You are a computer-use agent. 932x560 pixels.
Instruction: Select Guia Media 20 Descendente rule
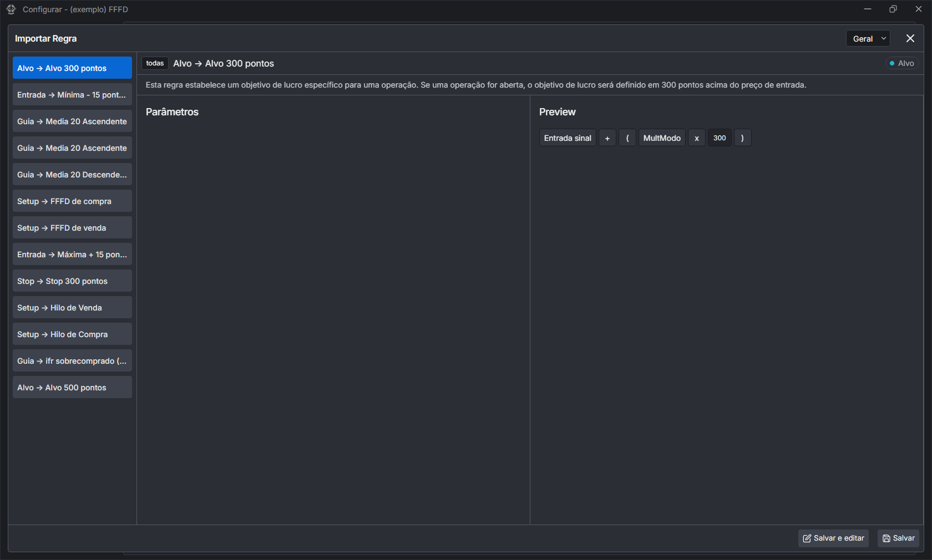(72, 175)
